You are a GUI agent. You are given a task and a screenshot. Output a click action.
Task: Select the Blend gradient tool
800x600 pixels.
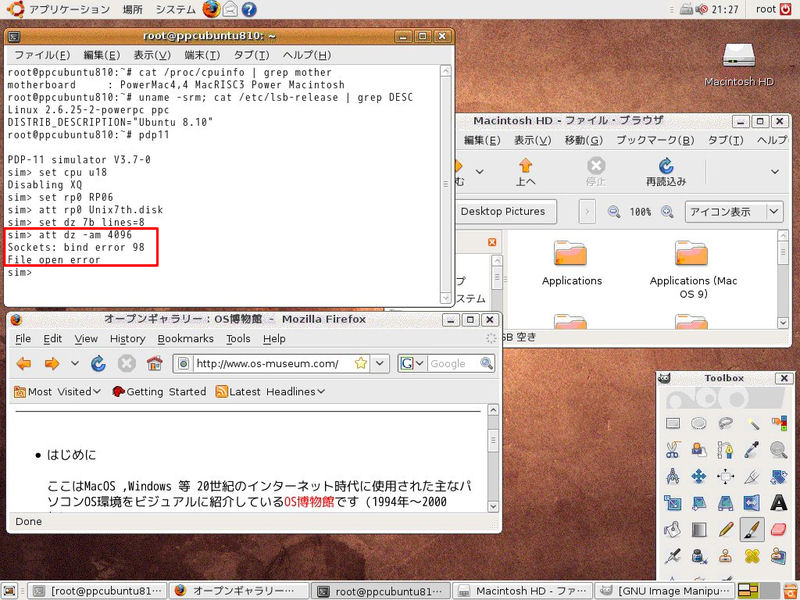699,530
